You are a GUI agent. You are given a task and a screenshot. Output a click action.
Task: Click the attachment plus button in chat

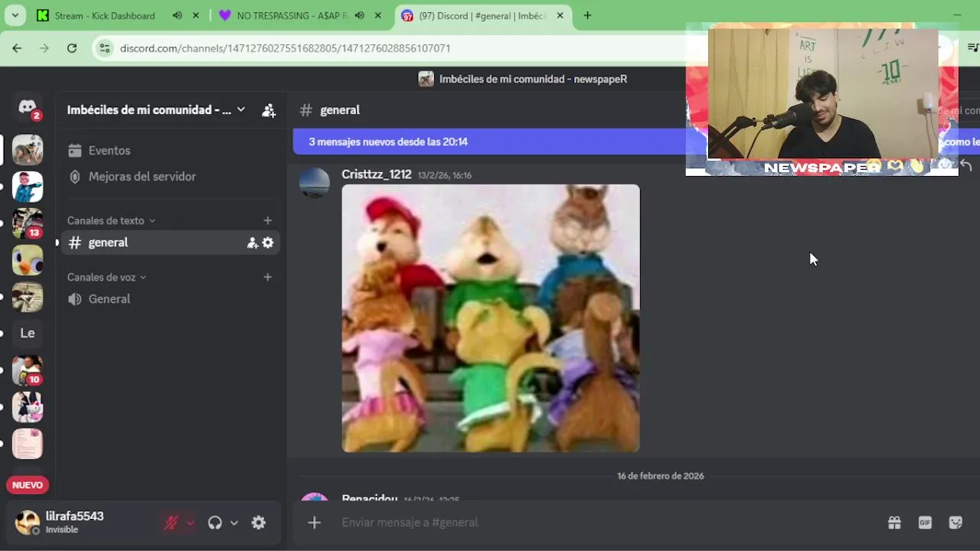coord(314,523)
